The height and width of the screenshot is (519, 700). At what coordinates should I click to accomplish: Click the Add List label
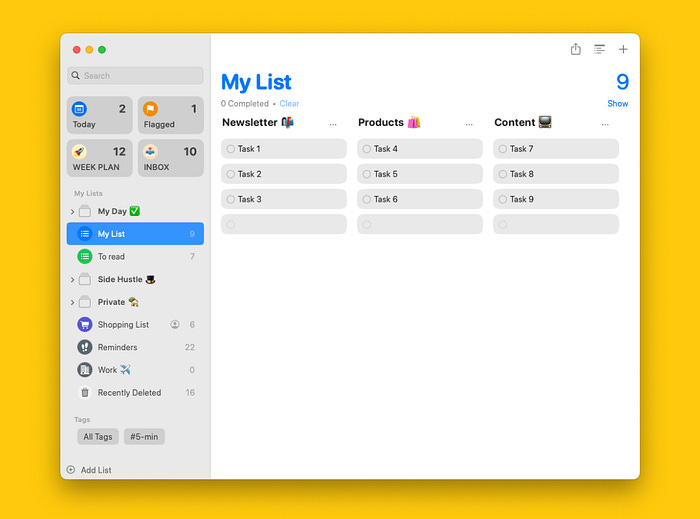(x=96, y=470)
